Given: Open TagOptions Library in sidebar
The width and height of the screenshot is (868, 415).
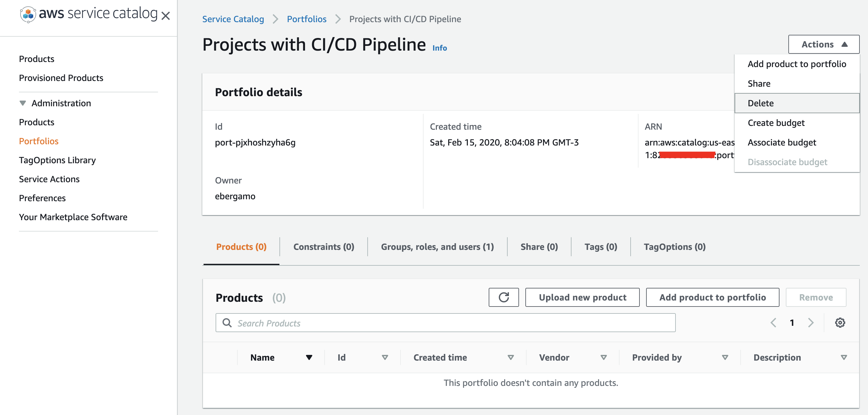Looking at the screenshot, I should click(57, 160).
